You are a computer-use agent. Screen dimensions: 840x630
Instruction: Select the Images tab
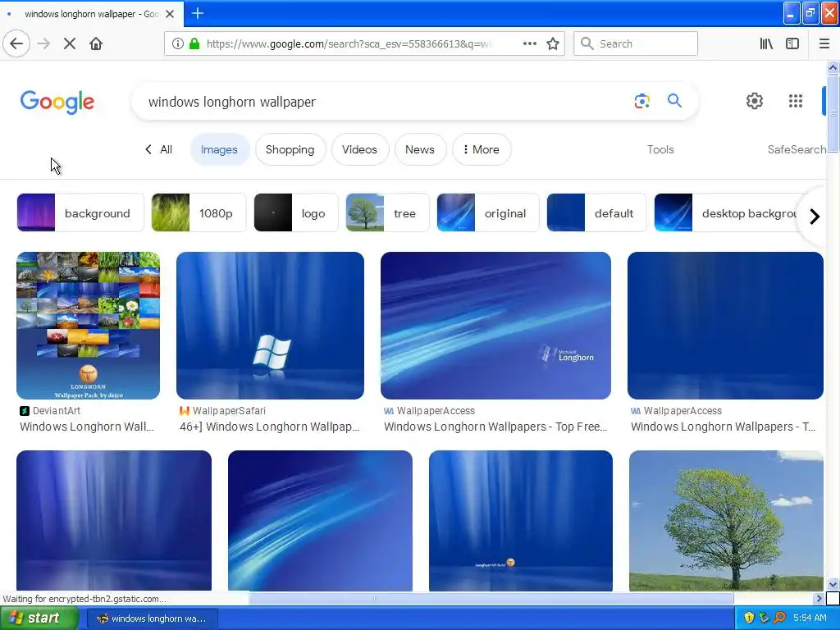(x=219, y=149)
